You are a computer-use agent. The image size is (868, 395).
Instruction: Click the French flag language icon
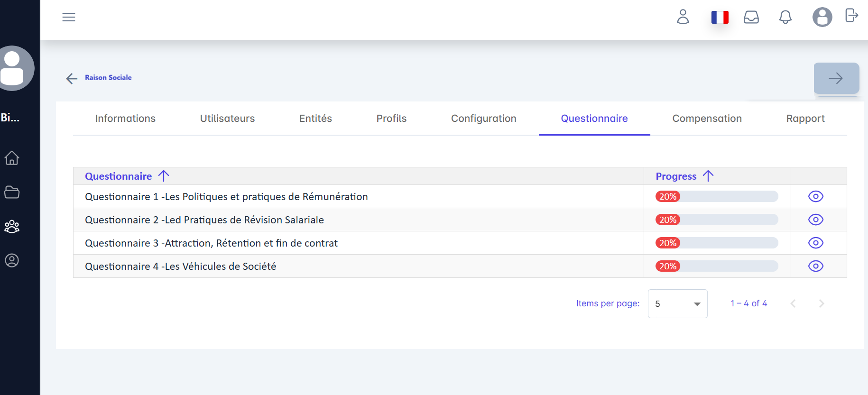pos(720,18)
